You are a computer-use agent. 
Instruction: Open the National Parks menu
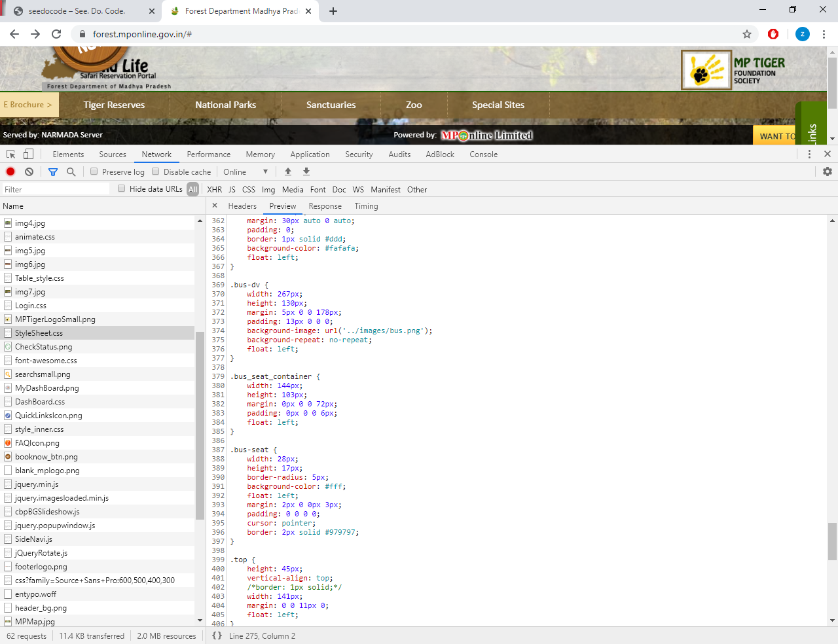[x=226, y=105]
